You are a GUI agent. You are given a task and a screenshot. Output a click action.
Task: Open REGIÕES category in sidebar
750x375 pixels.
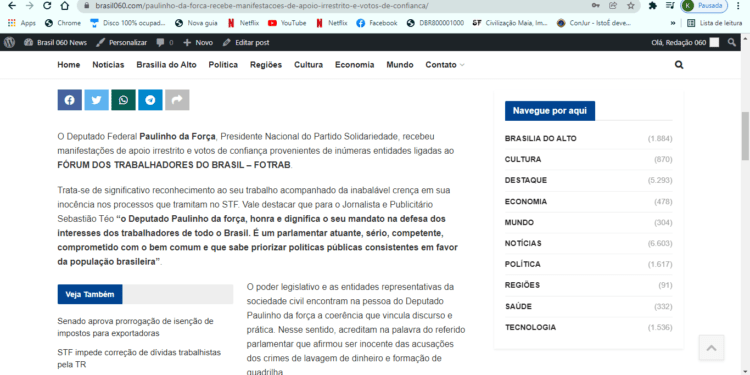click(x=522, y=285)
